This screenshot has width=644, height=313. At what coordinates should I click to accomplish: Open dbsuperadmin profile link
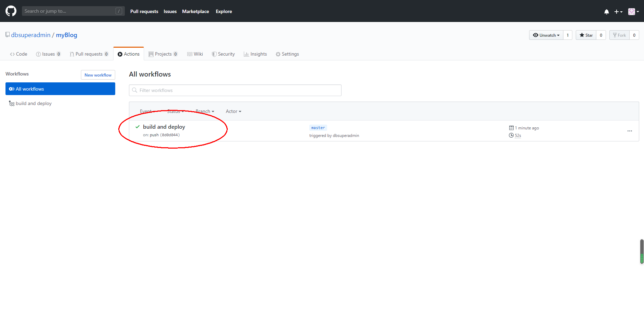point(31,35)
